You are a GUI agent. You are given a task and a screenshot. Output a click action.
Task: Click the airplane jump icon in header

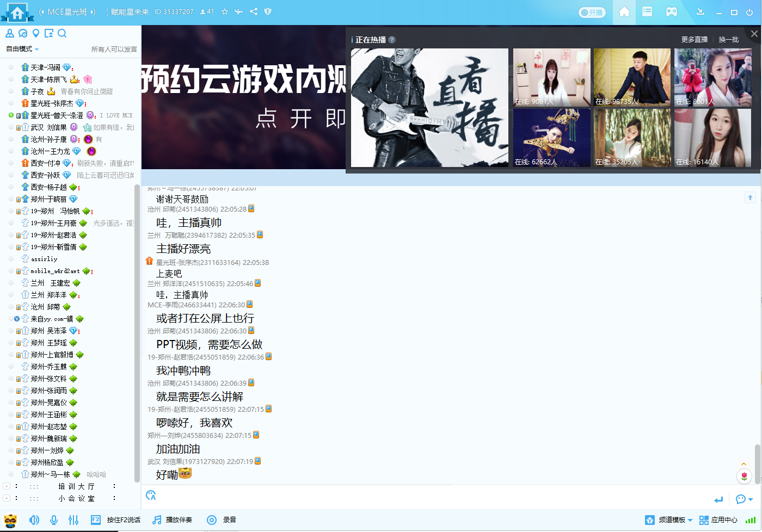239,11
